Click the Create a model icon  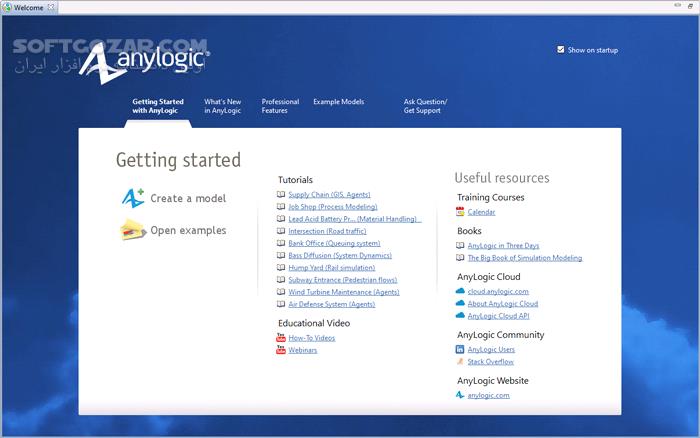pyautogui.click(x=133, y=198)
